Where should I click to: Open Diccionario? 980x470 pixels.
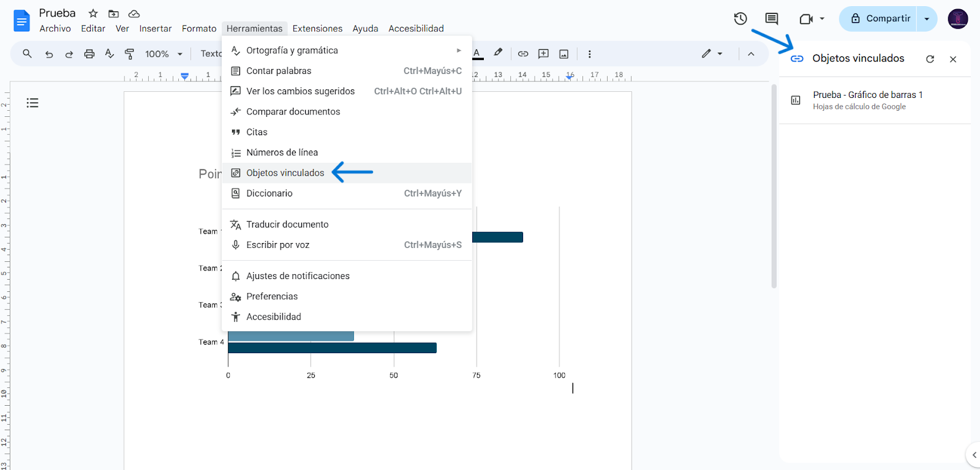click(347, 193)
